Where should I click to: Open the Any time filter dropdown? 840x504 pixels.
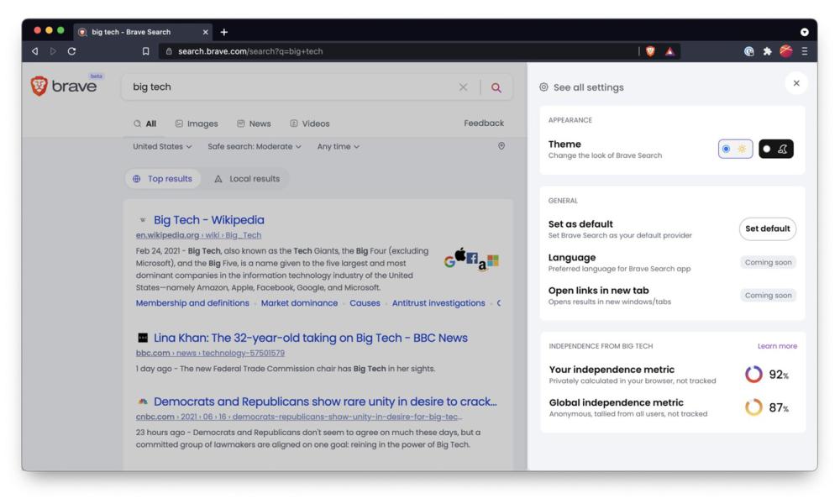click(338, 147)
